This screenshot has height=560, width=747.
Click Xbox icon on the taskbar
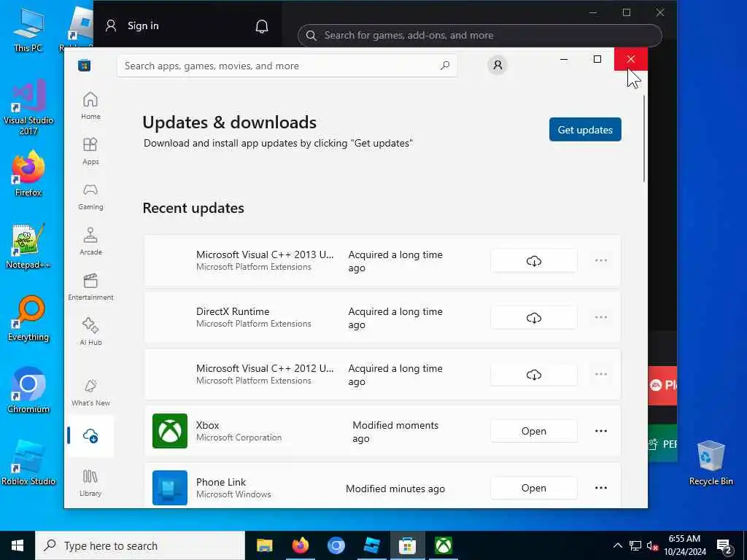[x=443, y=545]
